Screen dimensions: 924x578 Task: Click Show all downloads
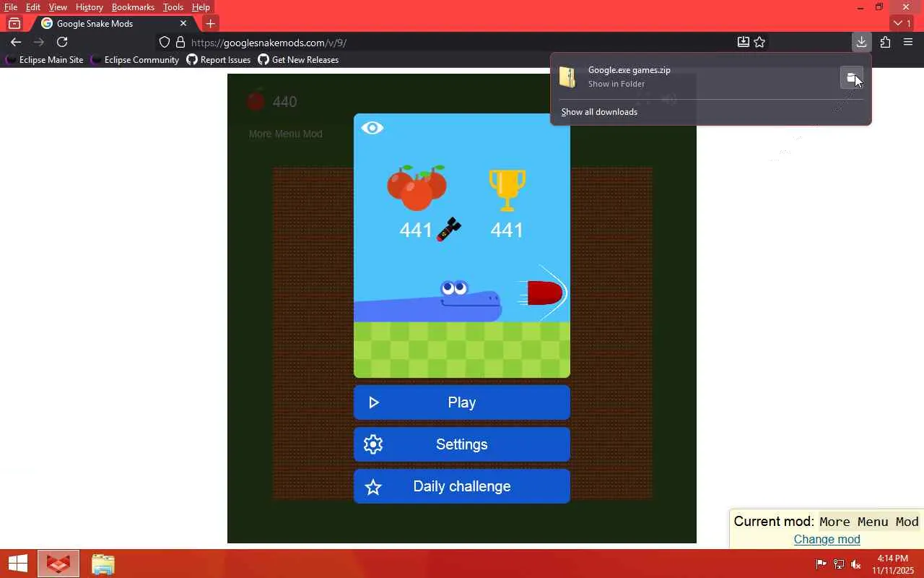599,112
